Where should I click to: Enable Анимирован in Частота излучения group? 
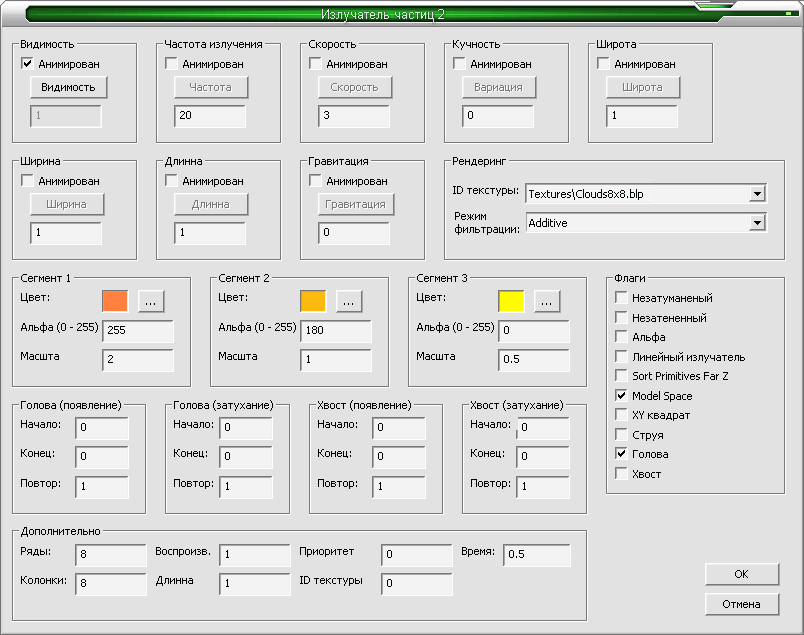pyautogui.click(x=171, y=64)
